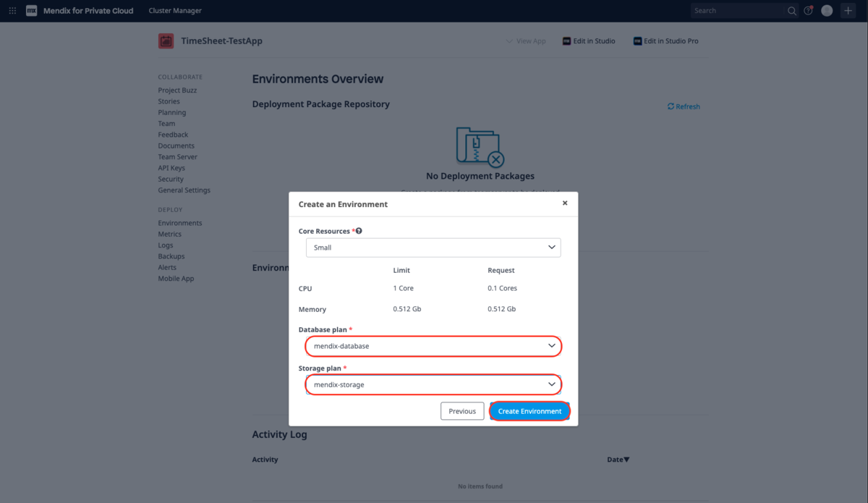This screenshot has width=868, height=503.
Task: Close the Create an Environment dialog
Action: pyautogui.click(x=565, y=203)
